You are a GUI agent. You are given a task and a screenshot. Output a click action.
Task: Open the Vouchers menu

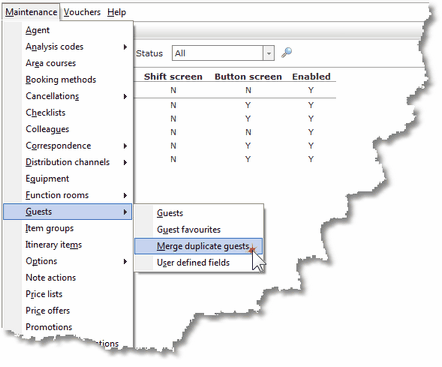pyautogui.click(x=82, y=12)
